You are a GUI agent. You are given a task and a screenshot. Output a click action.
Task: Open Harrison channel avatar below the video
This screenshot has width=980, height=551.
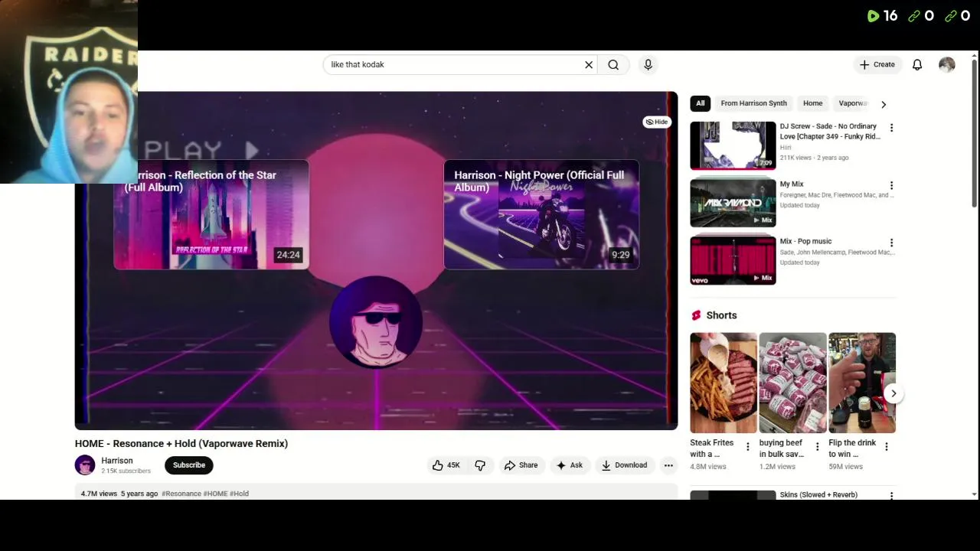pos(85,465)
